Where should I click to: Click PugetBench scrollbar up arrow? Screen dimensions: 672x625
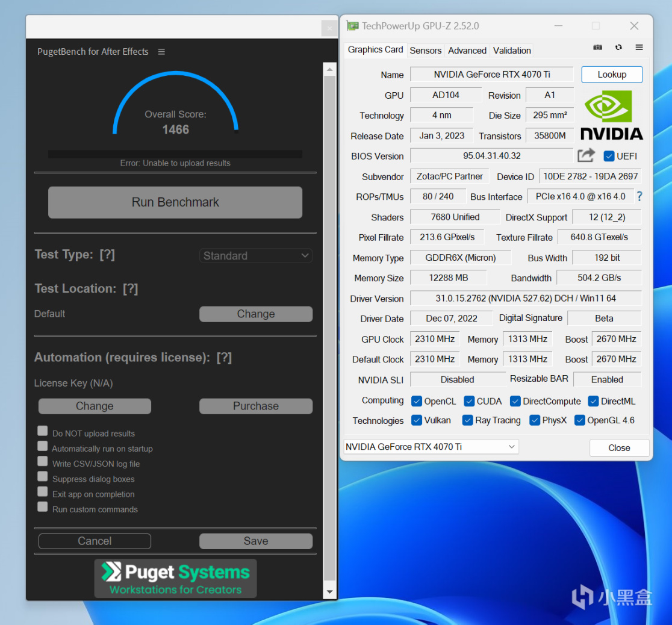329,69
